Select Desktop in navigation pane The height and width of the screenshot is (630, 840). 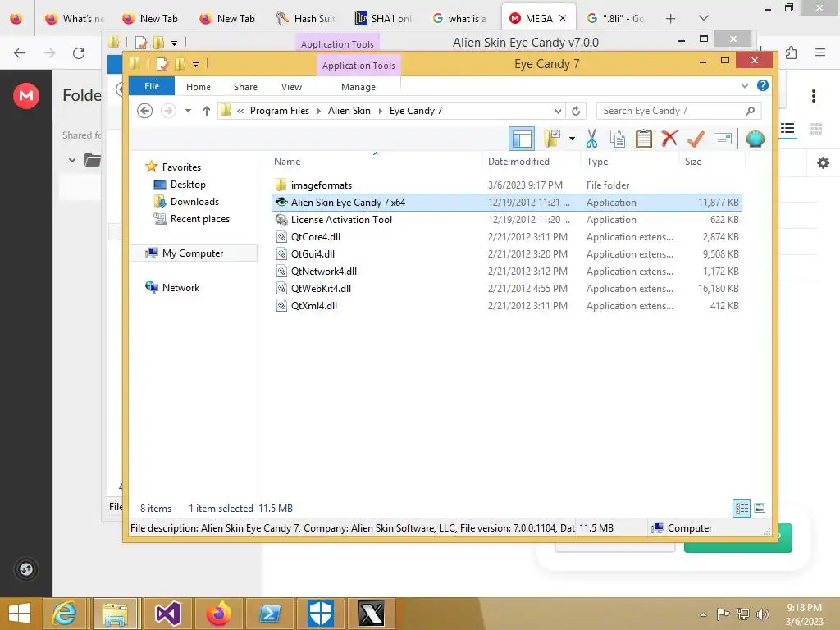coord(188,185)
